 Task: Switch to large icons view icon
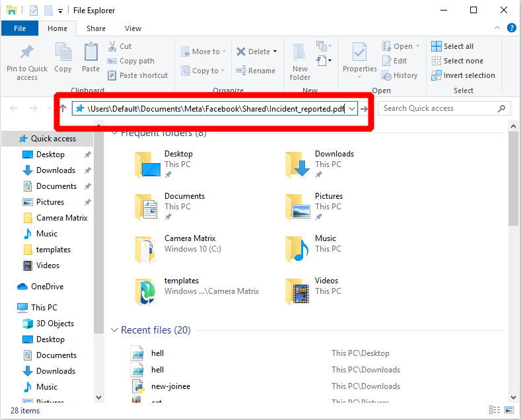point(509,410)
